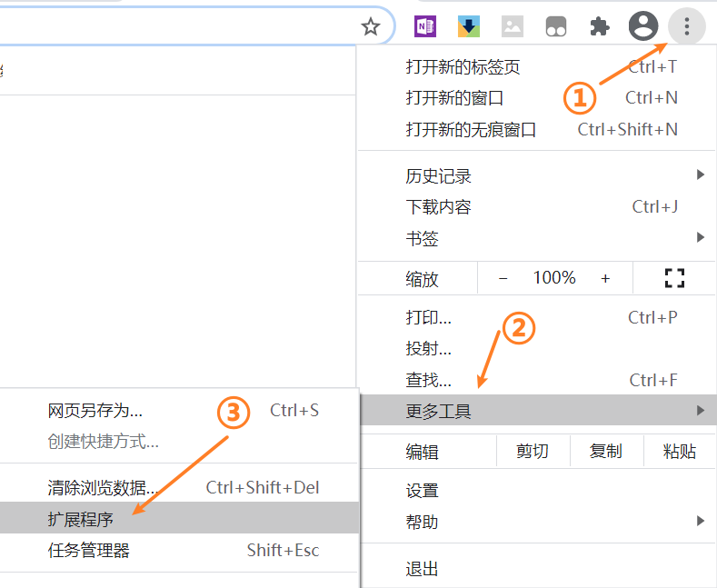The image size is (717, 588).
Task: Expand the 书签 submenu
Action: [537, 239]
